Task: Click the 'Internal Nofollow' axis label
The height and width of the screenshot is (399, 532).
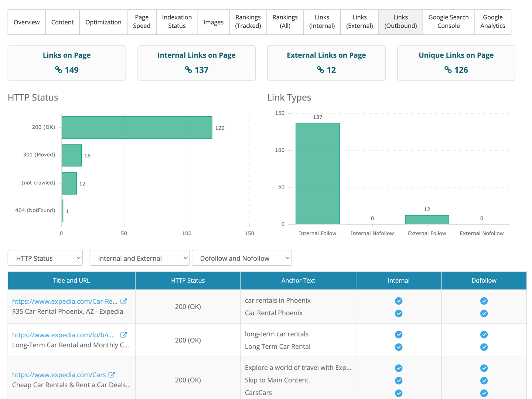Action: 372,233
